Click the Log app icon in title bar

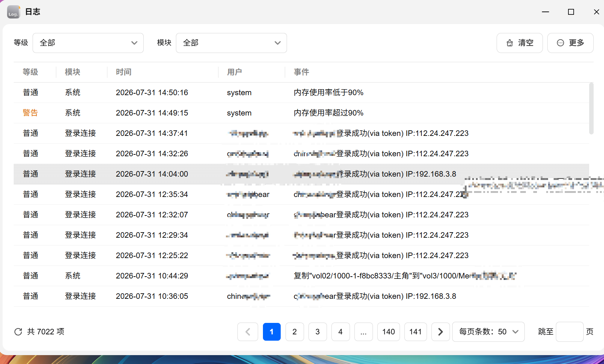(x=14, y=12)
